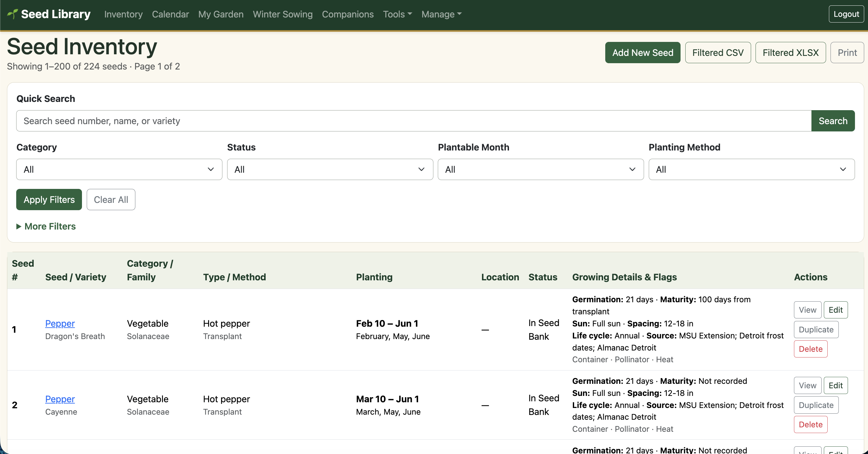Click the 'February, May, June' months text
868x454 pixels.
[393, 336]
